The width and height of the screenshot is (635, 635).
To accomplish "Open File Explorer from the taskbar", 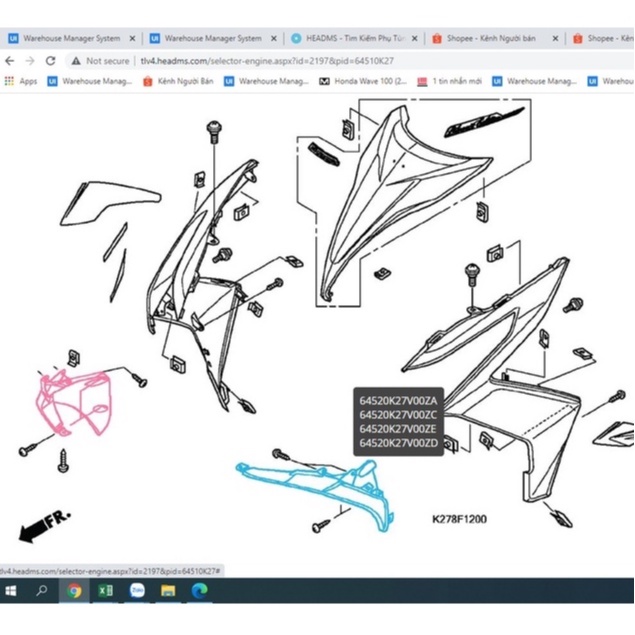I will (x=167, y=590).
